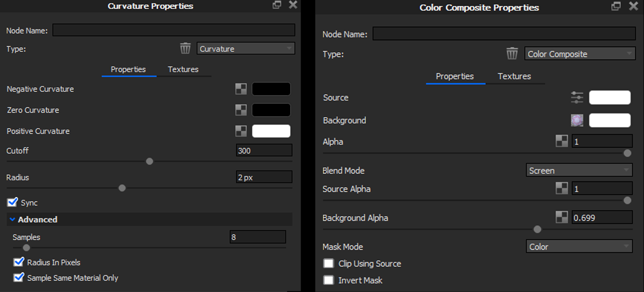
Task: Click the Radius slider handle
Action: pos(122,188)
